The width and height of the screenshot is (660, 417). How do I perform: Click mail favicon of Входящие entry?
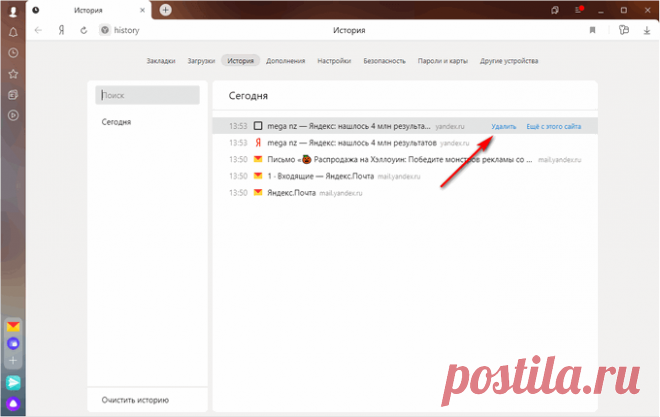(x=258, y=176)
